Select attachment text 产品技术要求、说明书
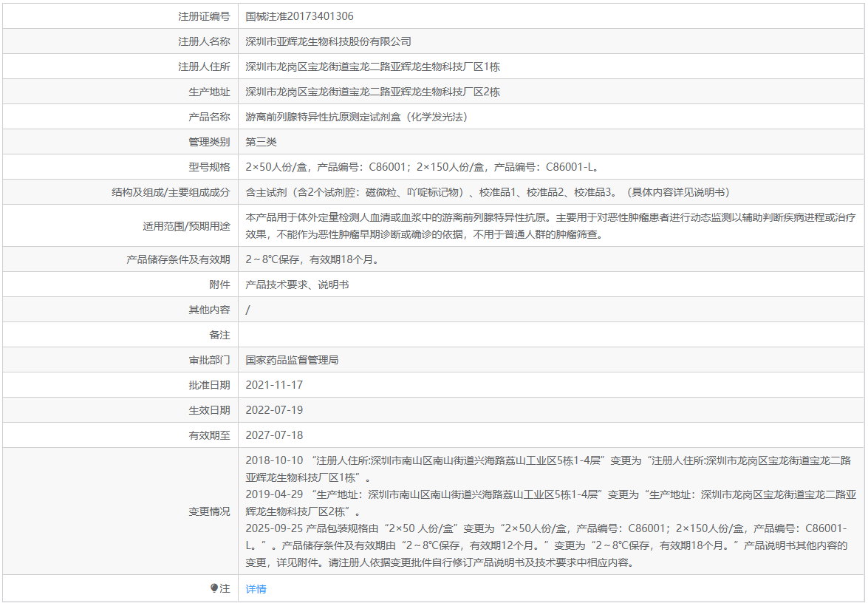Screen dimensions: 868x606 [x=297, y=285]
